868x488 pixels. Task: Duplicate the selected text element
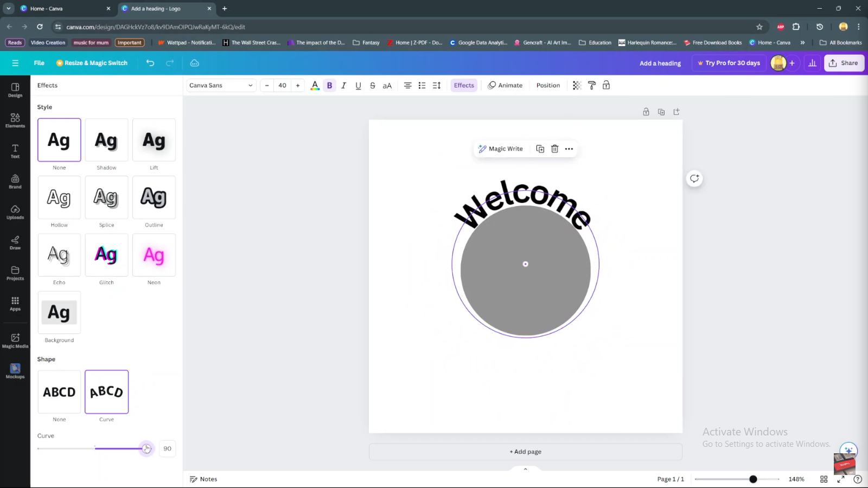(x=540, y=149)
